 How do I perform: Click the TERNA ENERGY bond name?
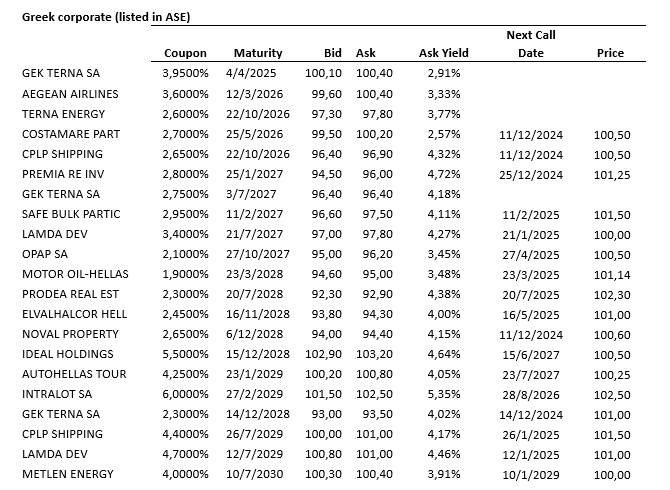tap(64, 113)
